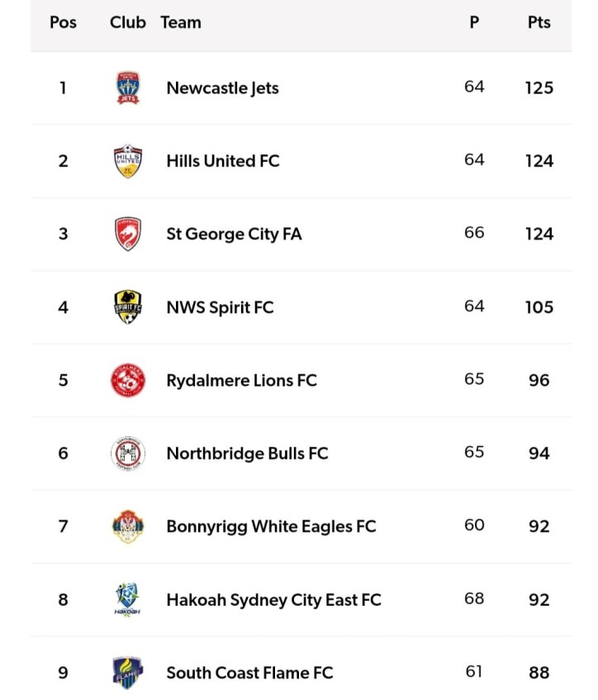Select the Bonnyrigg White Eagles FC name
This screenshot has height=700, width=598.
[271, 526]
